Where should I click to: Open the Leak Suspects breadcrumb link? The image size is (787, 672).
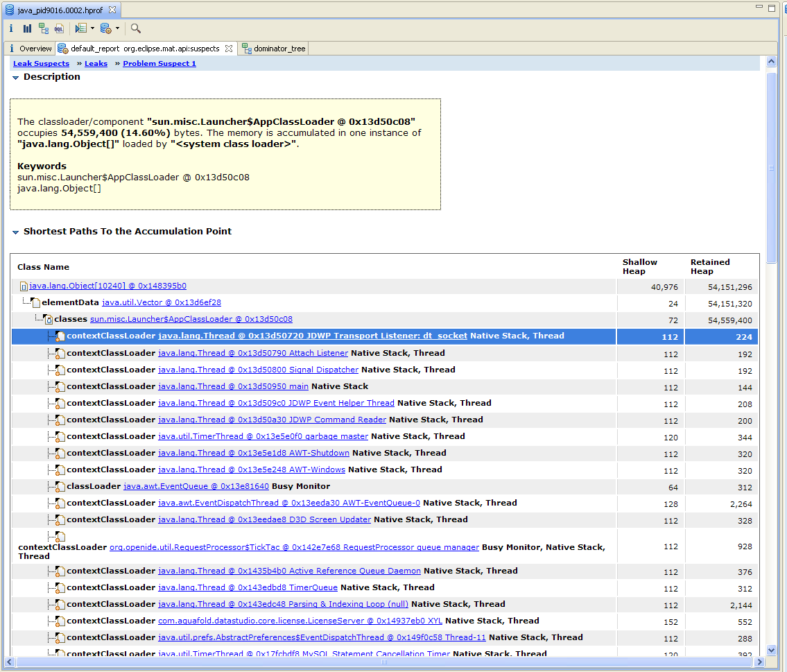point(41,64)
